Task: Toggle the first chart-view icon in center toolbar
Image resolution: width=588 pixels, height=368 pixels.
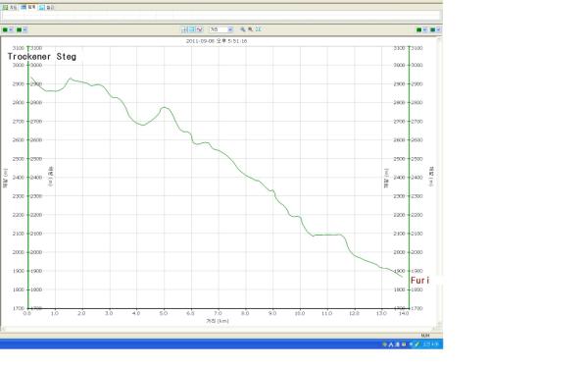Action: tap(184, 29)
